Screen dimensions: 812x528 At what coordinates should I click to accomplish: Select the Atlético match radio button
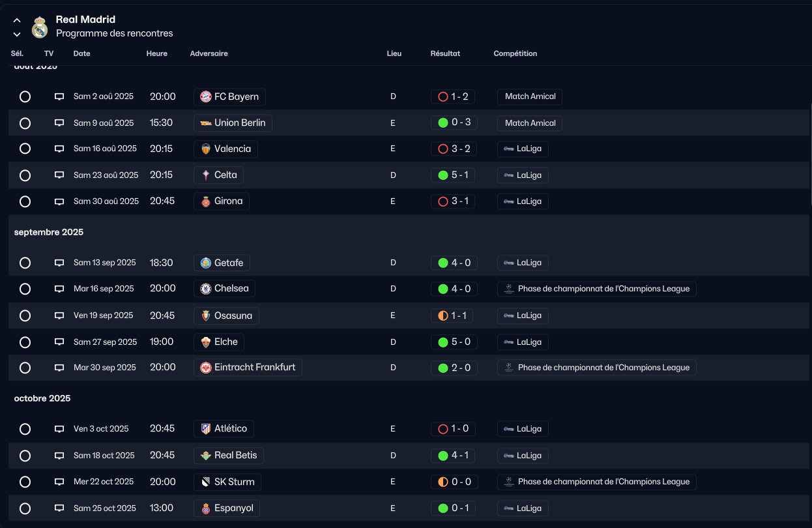pos(25,430)
